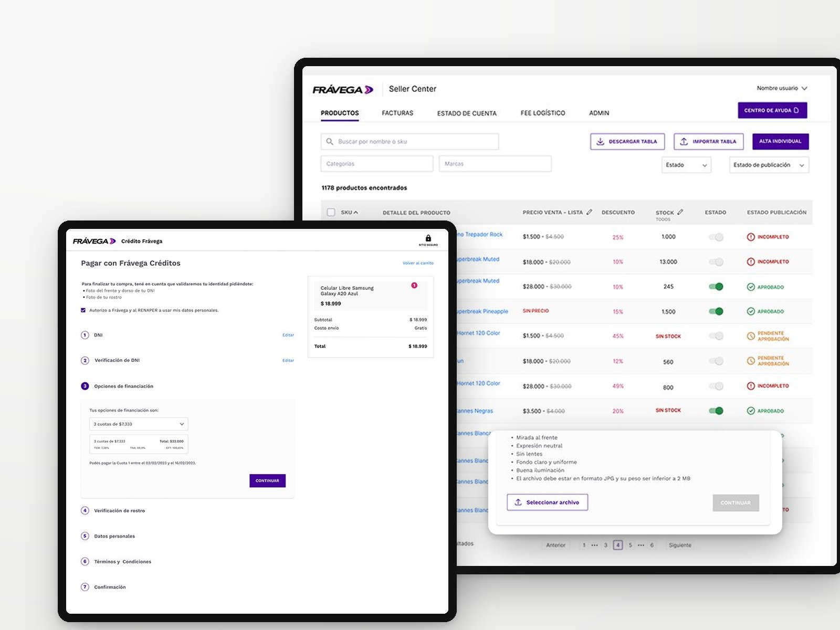The width and height of the screenshot is (840, 630).
Task: Toggle Estado switch in the 245 stock row
Action: (716, 287)
